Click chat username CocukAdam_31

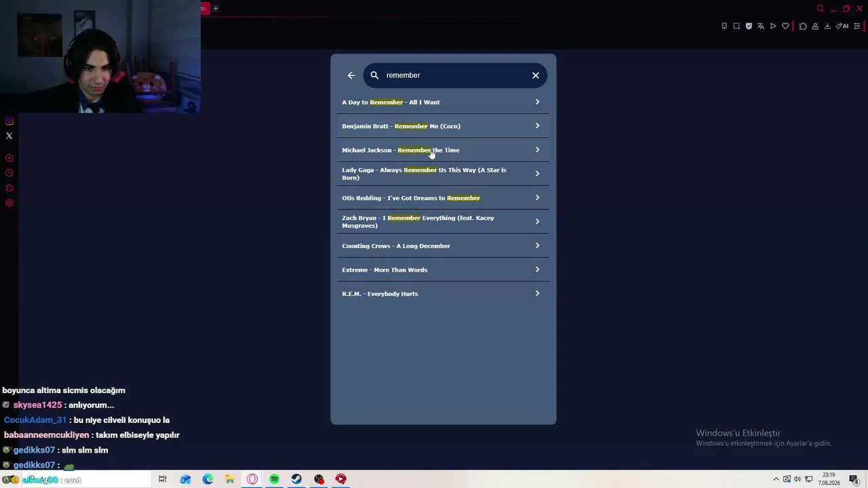tap(35, 420)
